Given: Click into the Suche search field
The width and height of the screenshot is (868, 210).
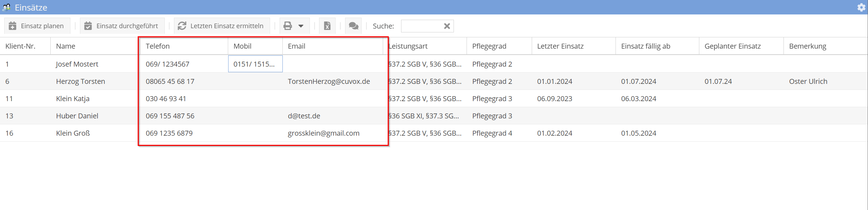Looking at the screenshot, I should point(421,26).
